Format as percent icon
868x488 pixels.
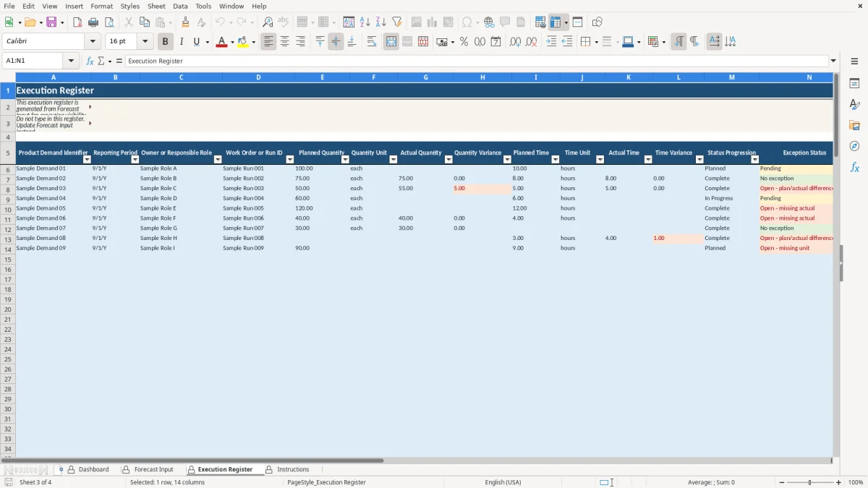tap(464, 42)
